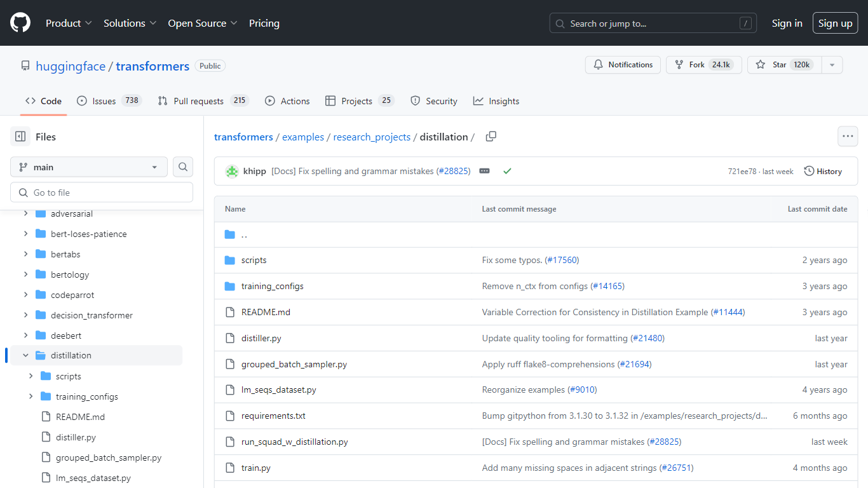Click khipp's avatar image
Viewport: 868px width, 488px height.
click(232, 171)
